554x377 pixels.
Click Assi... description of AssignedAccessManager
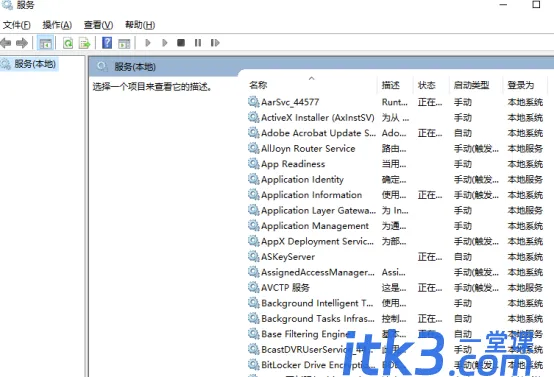coord(394,273)
